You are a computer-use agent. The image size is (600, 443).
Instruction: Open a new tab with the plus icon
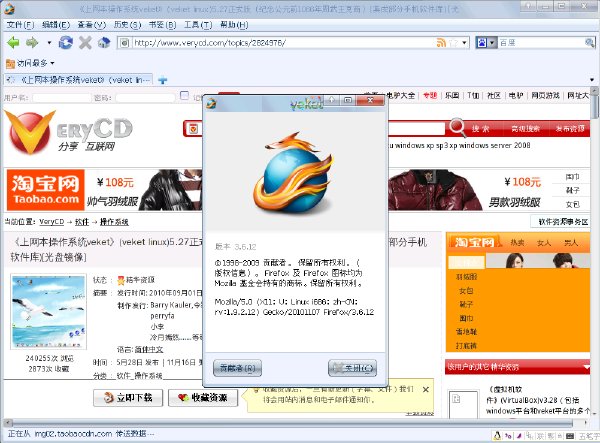(163, 80)
